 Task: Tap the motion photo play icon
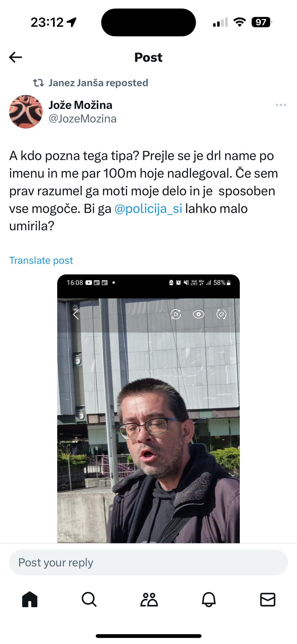coord(176,314)
